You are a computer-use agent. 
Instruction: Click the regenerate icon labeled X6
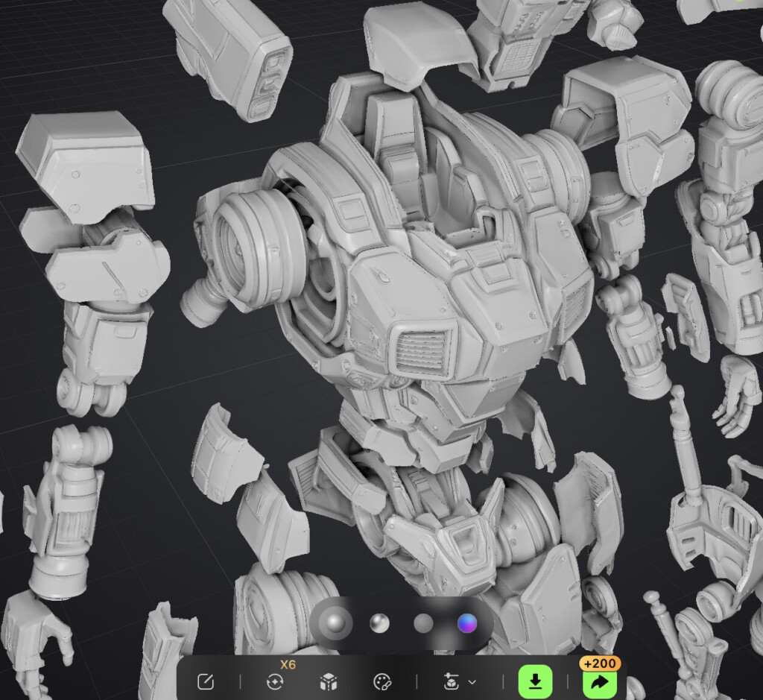coord(275,681)
